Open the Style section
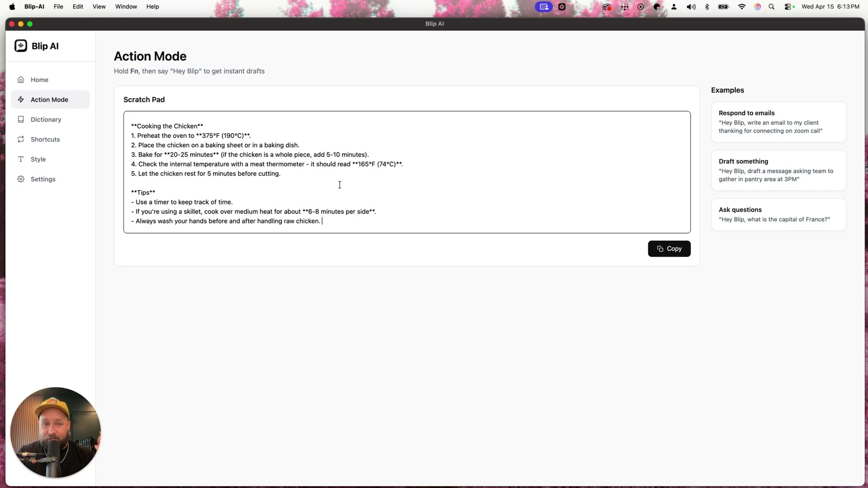This screenshot has height=488, width=868. [38, 159]
